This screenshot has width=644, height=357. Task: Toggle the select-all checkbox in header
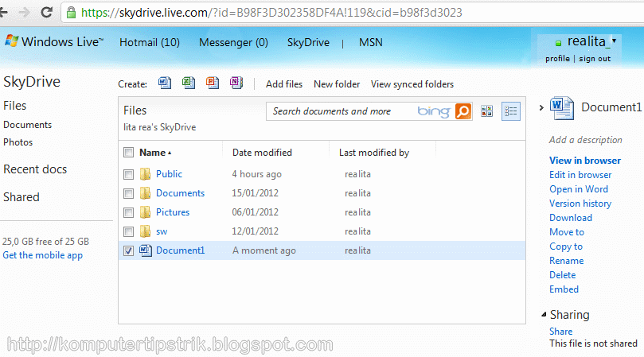(x=128, y=153)
